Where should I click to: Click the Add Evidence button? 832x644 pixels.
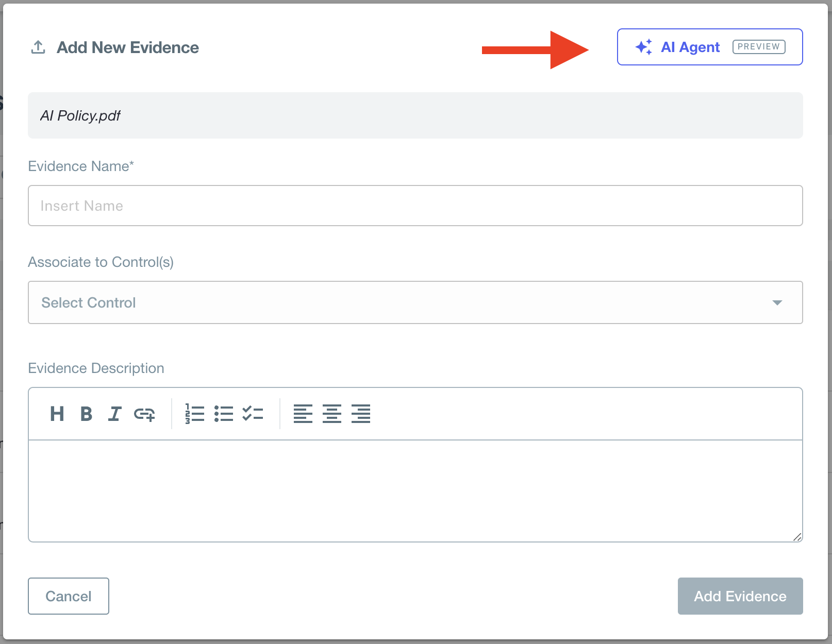(740, 596)
